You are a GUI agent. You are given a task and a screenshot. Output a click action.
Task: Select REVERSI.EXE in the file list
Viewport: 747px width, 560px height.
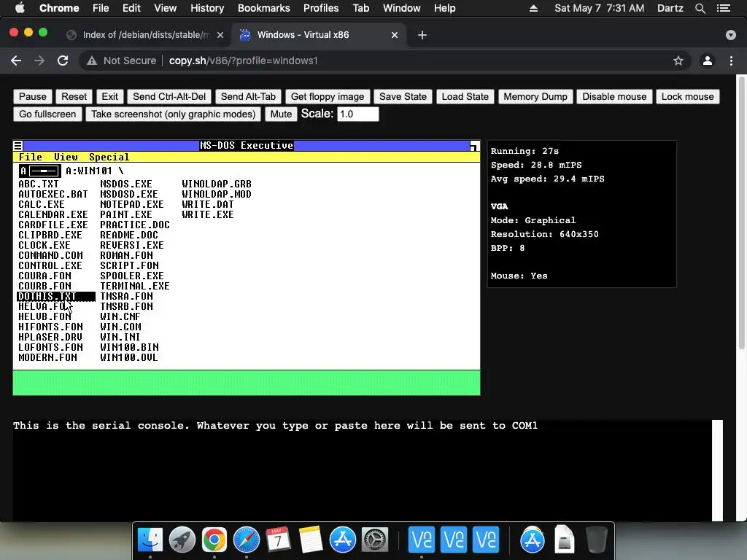[132, 245]
